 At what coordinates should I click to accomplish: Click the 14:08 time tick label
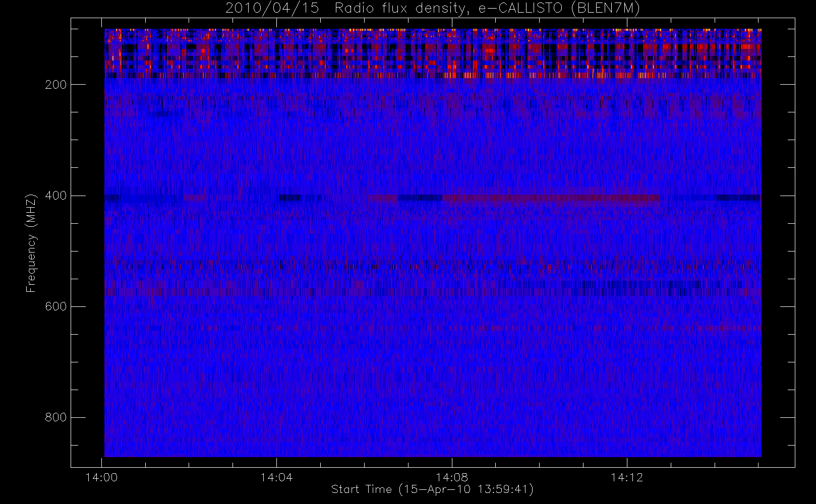coord(452,477)
